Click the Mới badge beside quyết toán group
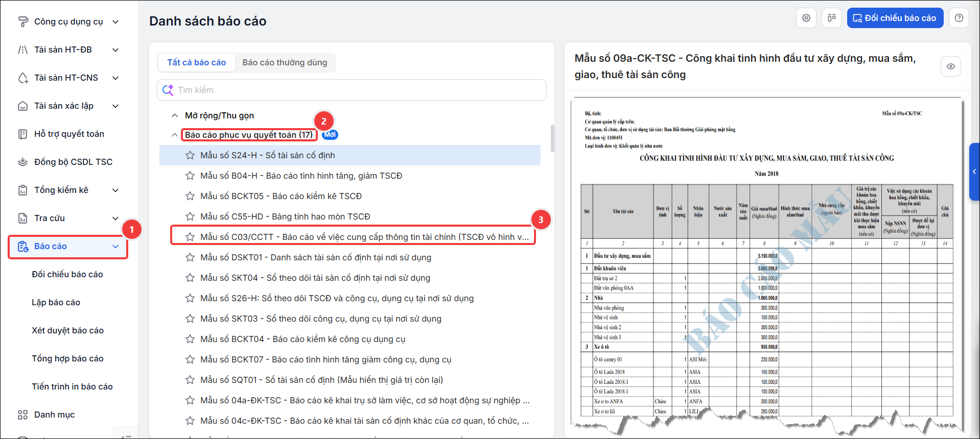980x439 pixels. click(x=330, y=135)
